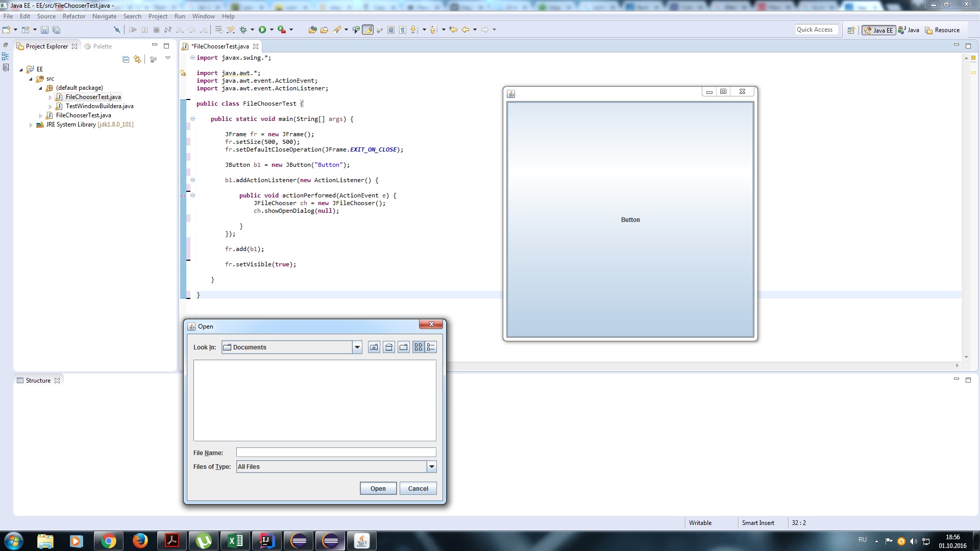Toggle Use Step Filters

click(231, 30)
